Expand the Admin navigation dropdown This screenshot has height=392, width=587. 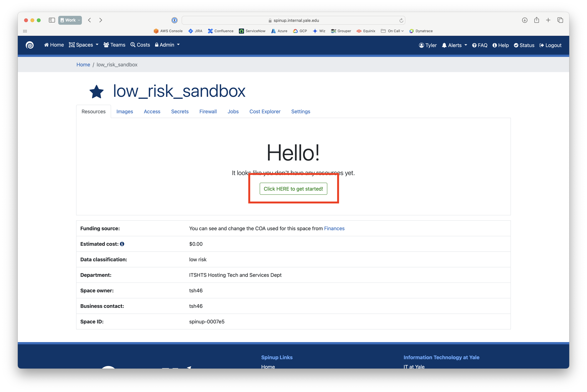point(167,45)
